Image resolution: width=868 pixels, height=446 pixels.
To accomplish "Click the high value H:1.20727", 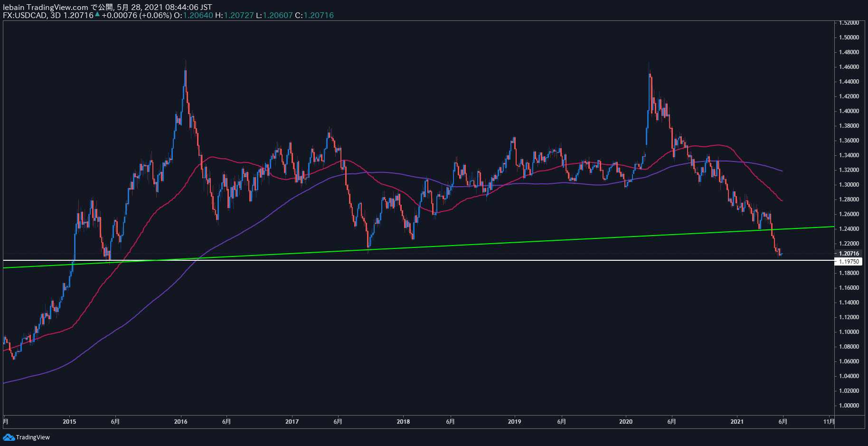I will (235, 15).
